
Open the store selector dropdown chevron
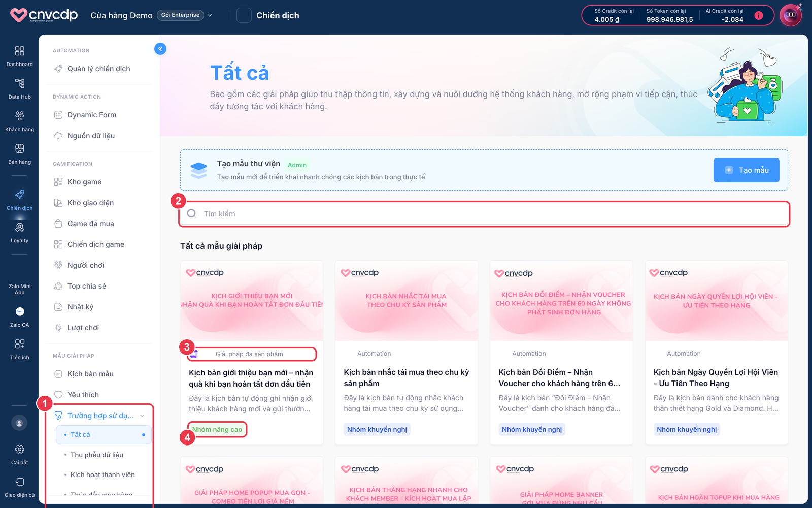pos(210,15)
